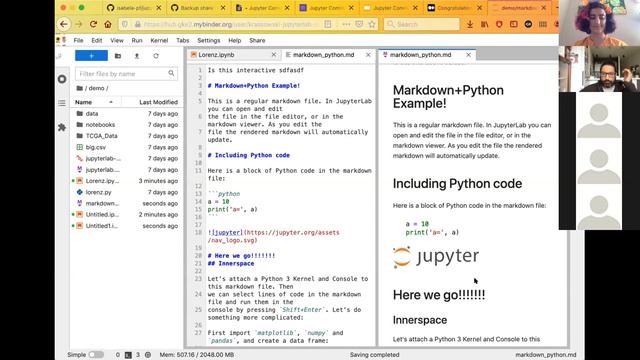Image resolution: width=640 pixels, height=360 pixels.
Task: Select the Untitled1 notebook file
Action: [127, 226]
